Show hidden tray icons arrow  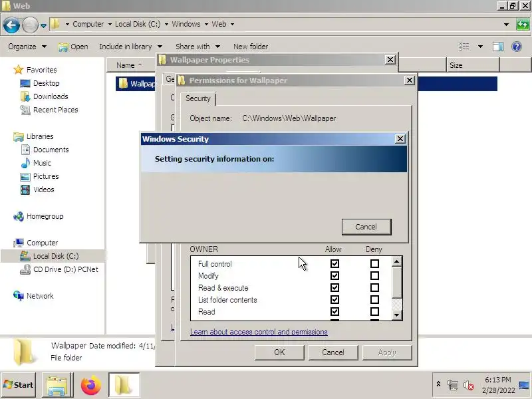pyautogui.click(x=438, y=384)
